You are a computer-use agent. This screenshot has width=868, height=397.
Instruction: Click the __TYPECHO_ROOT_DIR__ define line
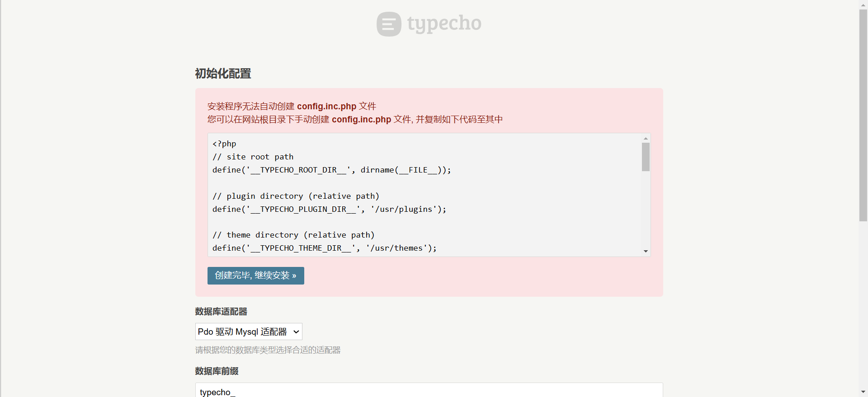pyautogui.click(x=331, y=170)
